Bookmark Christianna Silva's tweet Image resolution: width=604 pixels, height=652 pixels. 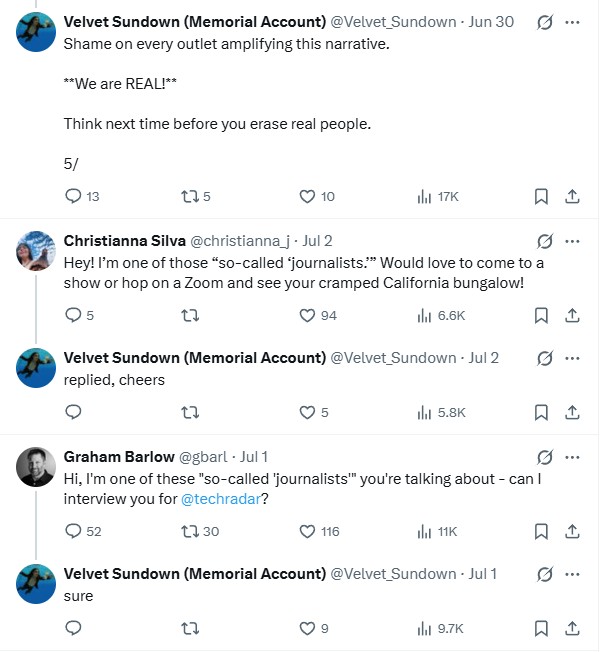coord(541,315)
